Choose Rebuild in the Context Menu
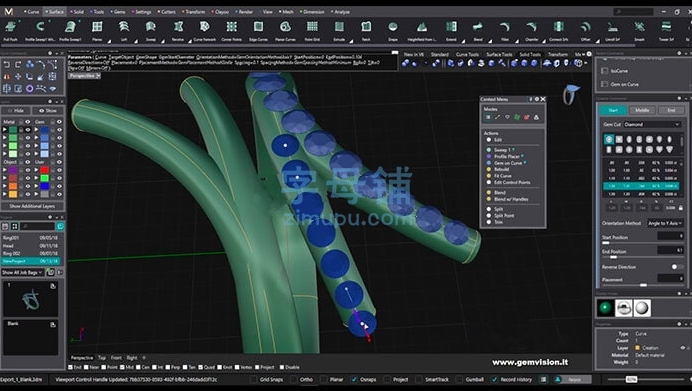 point(501,169)
